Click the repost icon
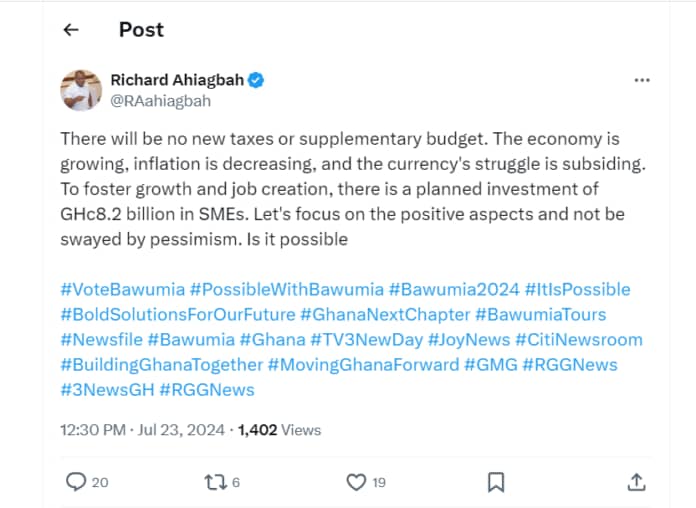The width and height of the screenshot is (696, 508). [x=214, y=482]
